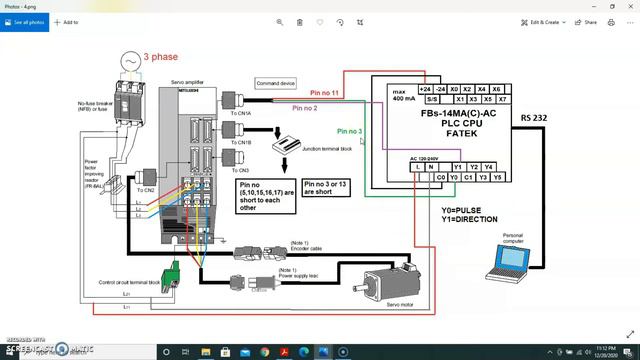Click the 'Pin no 3' green text
Screen dimensions: 640x360
pos(349,131)
